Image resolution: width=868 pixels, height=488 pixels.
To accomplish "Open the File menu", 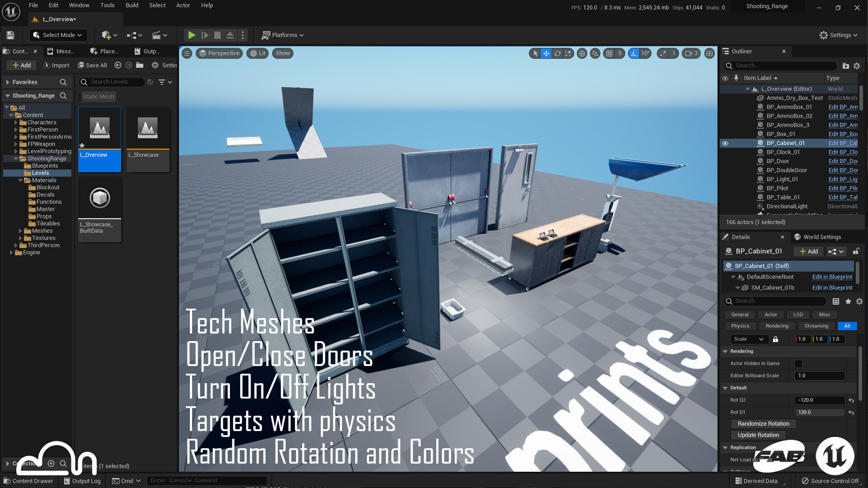I will [33, 5].
